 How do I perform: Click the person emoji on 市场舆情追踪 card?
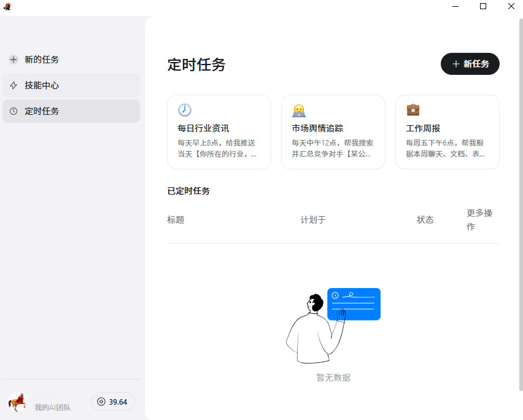point(299,110)
